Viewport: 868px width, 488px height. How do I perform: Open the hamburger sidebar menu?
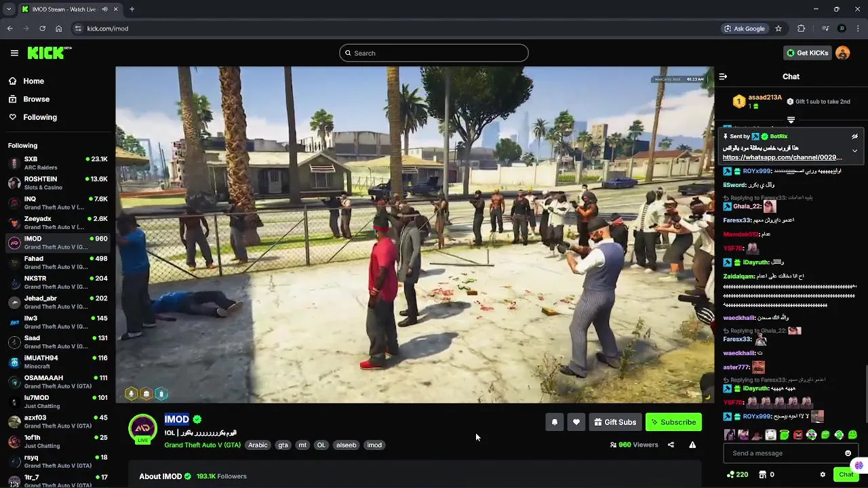(x=14, y=53)
